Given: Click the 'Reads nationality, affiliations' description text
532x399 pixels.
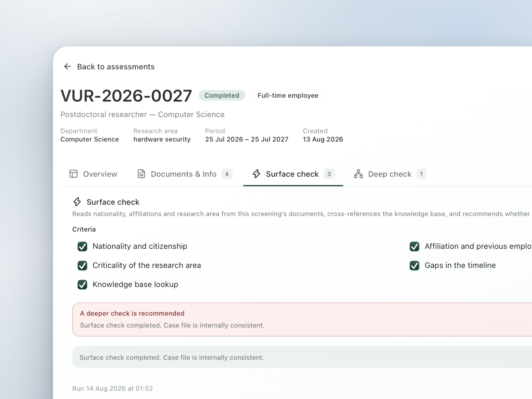Looking at the screenshot, I should coord(301,214).
